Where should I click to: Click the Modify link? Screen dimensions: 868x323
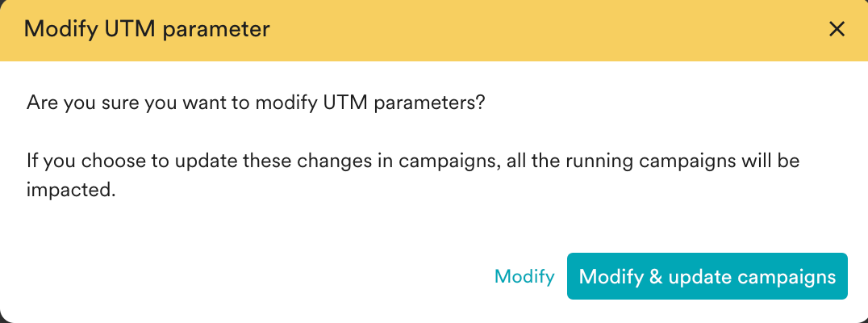point(524,277)
